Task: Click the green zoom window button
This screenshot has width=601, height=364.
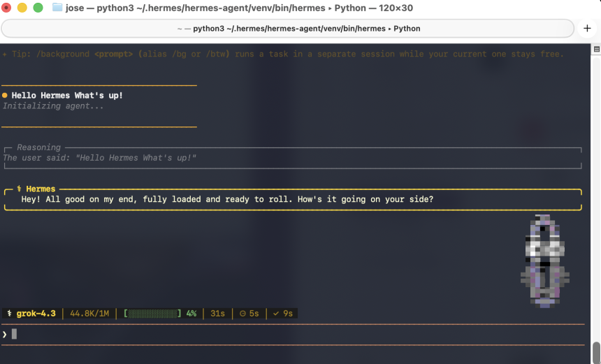Action: tap(38, 7)
